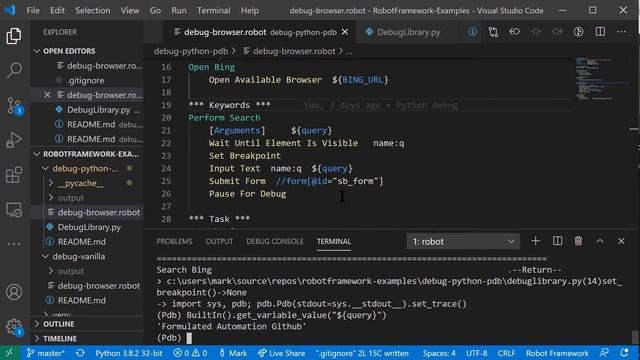This screenshot has height=360, width=640.
Task: Go to previous revision icon in editor toolbar
Action: 515,32
